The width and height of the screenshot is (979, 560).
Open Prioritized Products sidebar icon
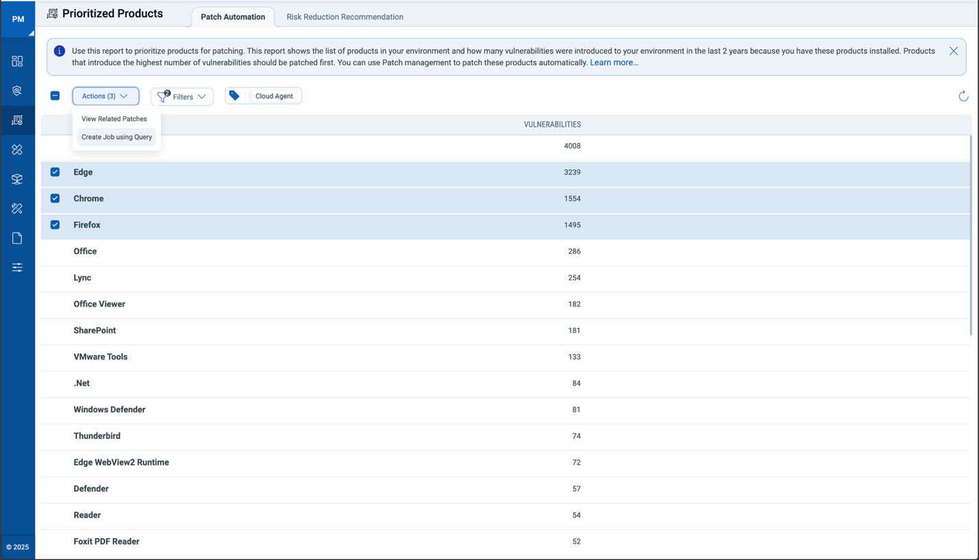point(18,120)
